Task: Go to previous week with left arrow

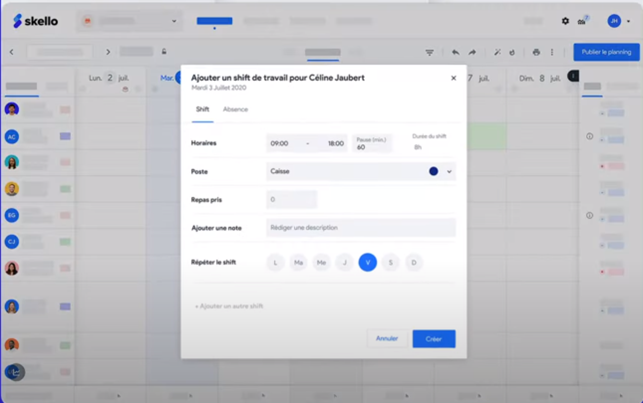Action: (x=12, y=52)
